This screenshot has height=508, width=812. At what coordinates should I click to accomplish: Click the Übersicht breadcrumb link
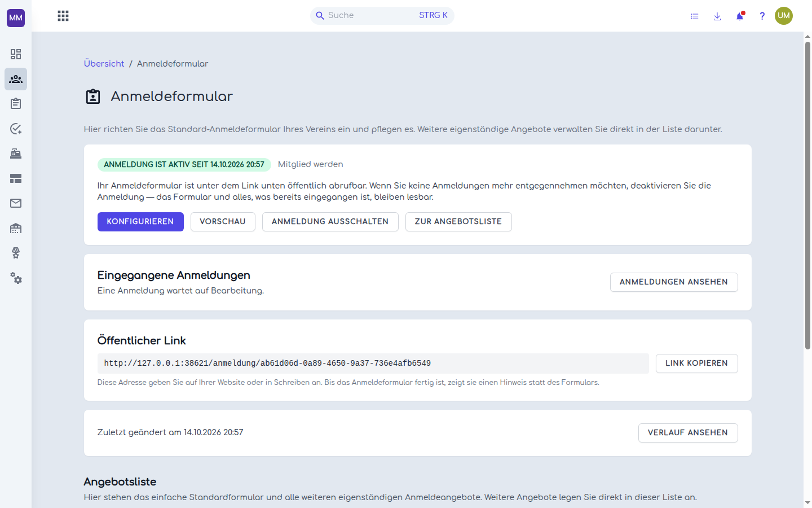(104, 64)
